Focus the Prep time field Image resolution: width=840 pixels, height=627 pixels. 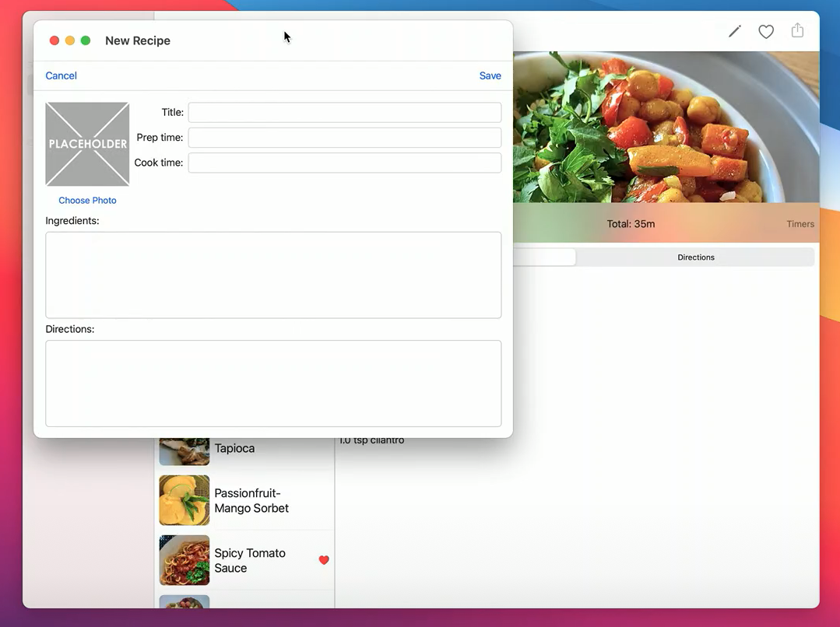click(x=344, y=138)
